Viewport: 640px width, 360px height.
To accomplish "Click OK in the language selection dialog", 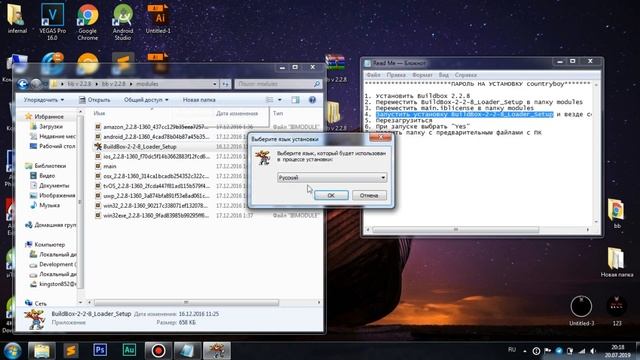I will tap(331, 196).
